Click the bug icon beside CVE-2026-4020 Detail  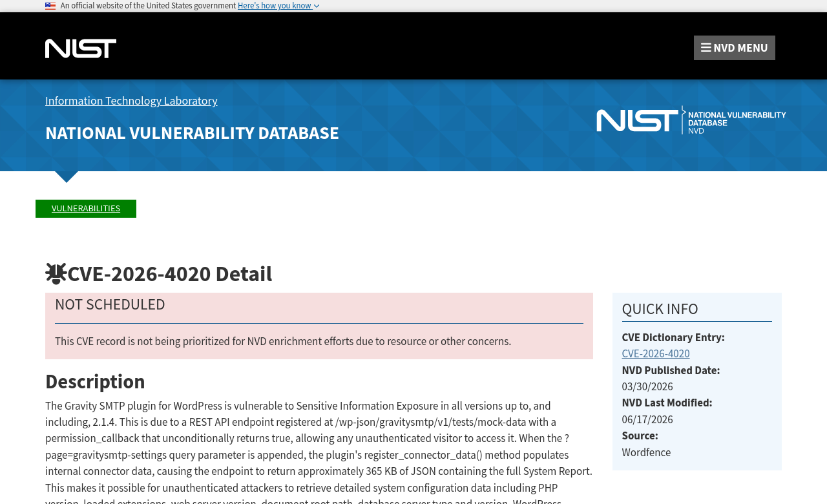pos(56,274)
